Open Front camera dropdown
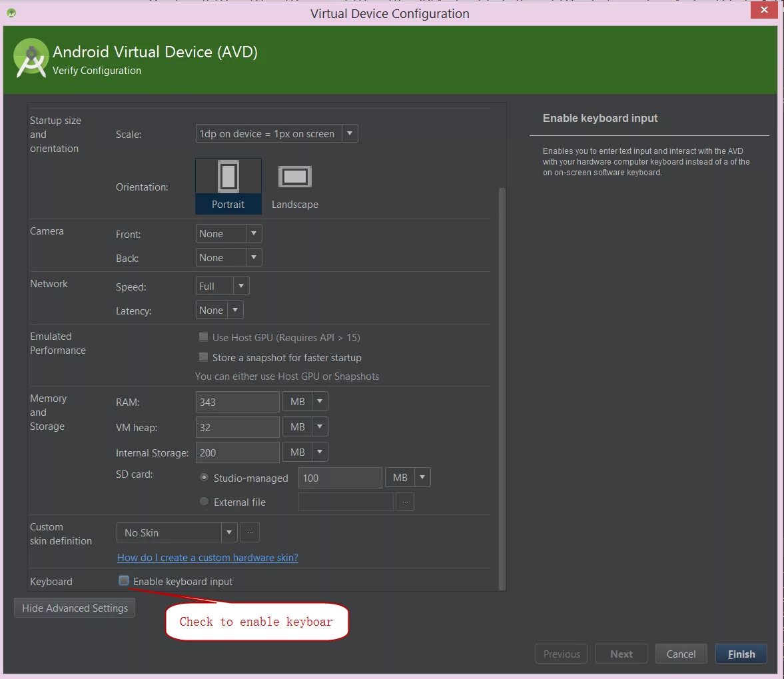 (x=229, y=233)
